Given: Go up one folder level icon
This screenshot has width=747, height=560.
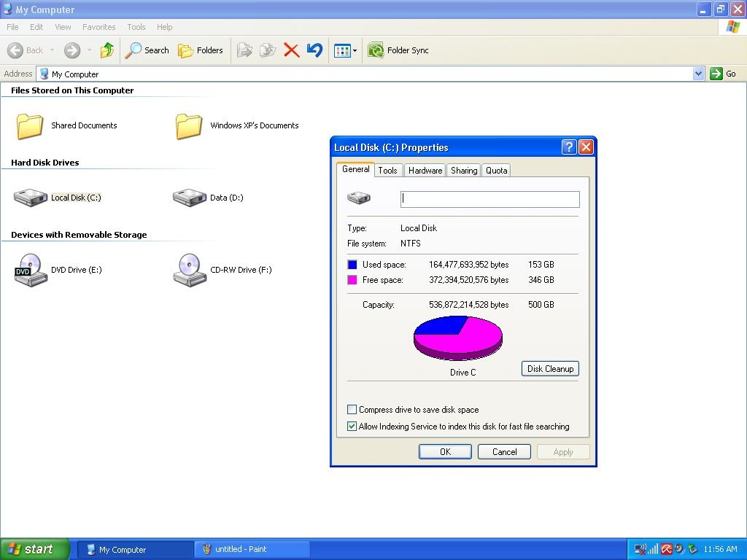Looking at the screenshot, I should [x=107, y=50].
